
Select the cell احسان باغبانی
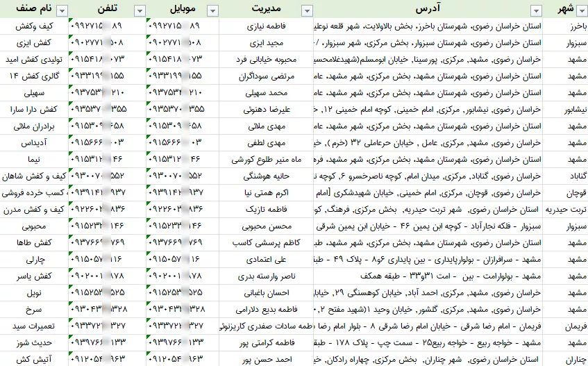267,292
